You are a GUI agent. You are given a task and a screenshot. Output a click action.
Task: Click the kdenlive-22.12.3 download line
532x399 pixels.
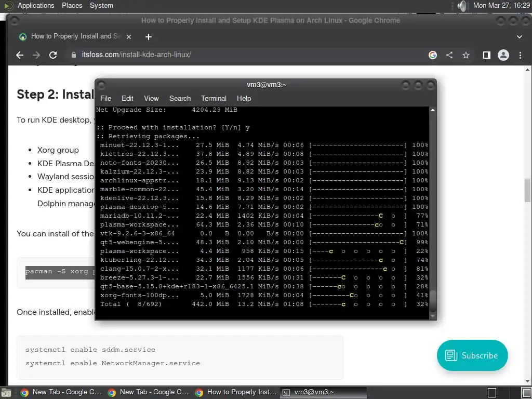(264, 198)
